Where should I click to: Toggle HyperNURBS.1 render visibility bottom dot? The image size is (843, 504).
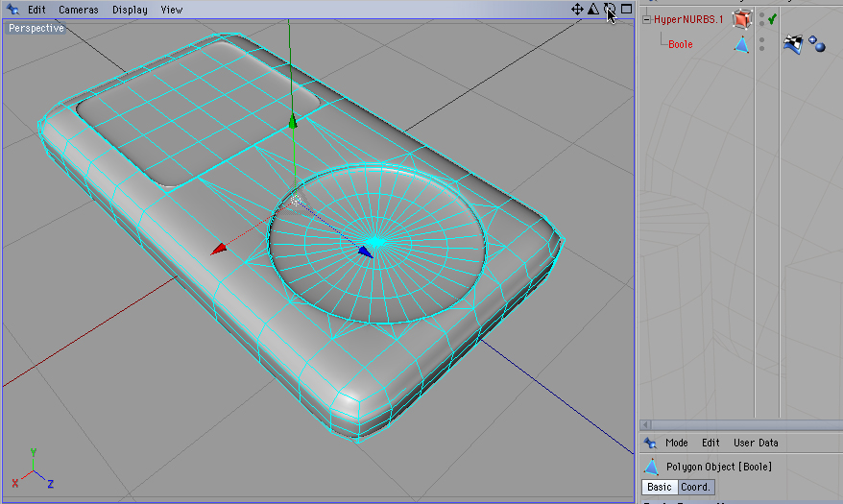tap(761, 24)
